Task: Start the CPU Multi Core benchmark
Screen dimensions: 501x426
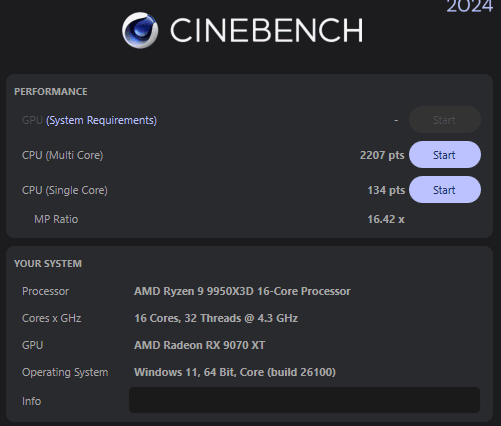Action: click(445, 155)
